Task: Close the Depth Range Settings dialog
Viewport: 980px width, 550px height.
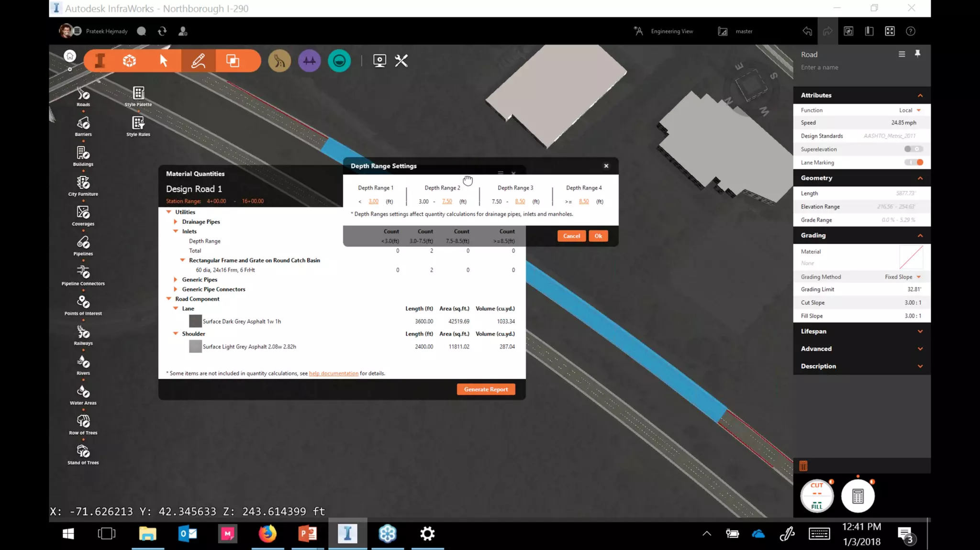Action: click(606, 166)
